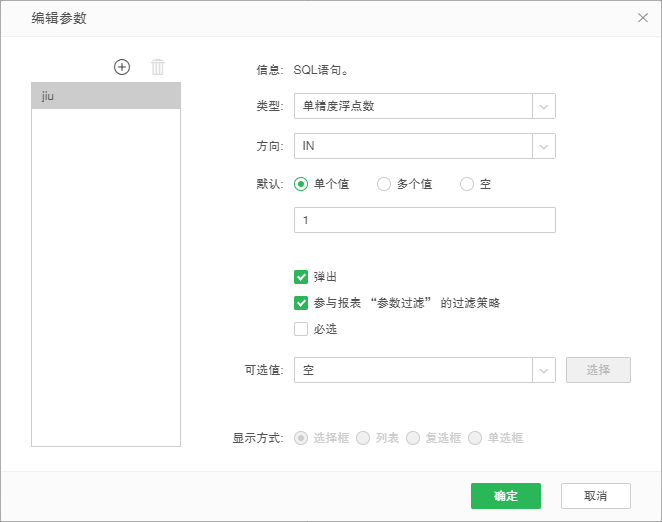662x522 pixels.
Task: Enable the 必选 checkbox
Action: coord(301,329)
